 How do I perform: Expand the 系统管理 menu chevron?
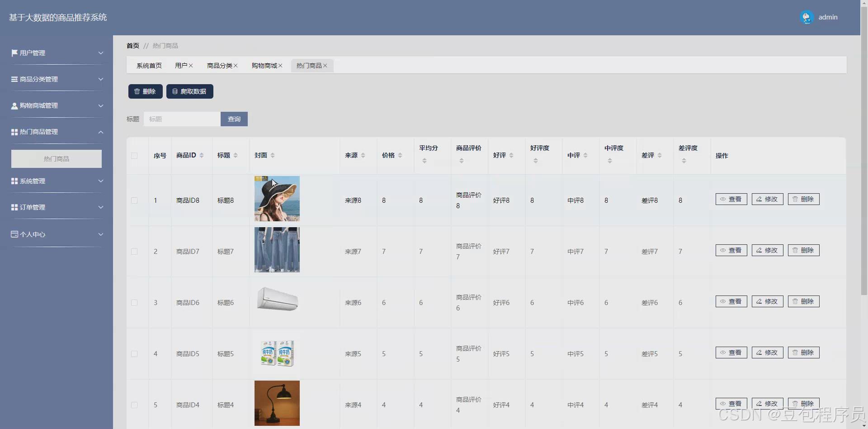[101, 181]
